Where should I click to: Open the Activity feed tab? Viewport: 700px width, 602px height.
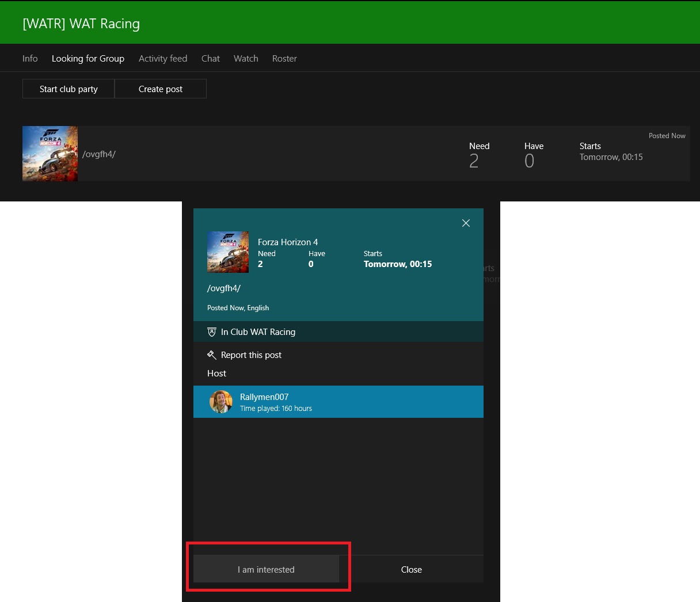coord(163,59)
